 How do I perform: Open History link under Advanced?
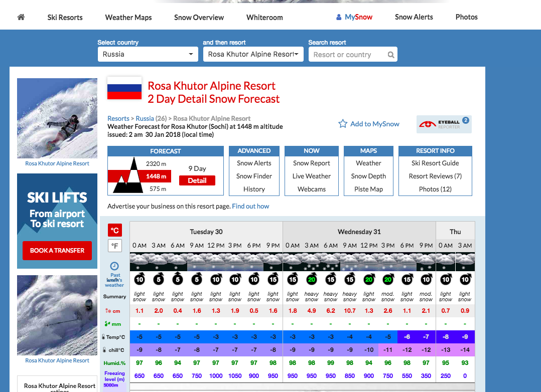(254, 189)
